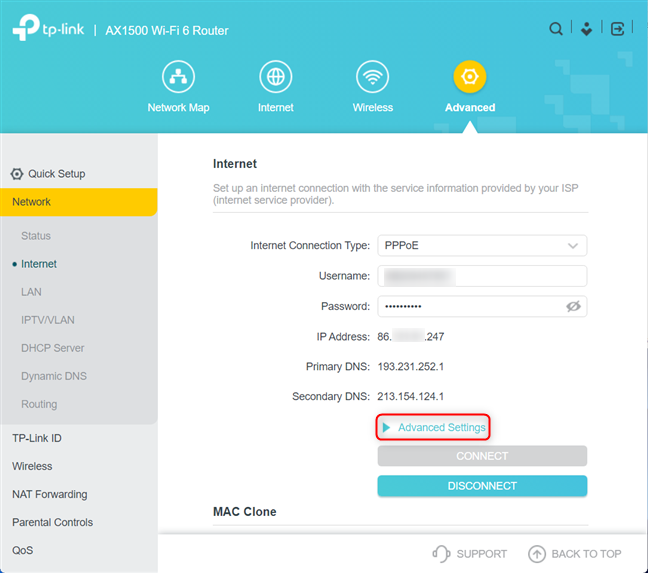
Task: Open the search icon in header
Action: 555,29
